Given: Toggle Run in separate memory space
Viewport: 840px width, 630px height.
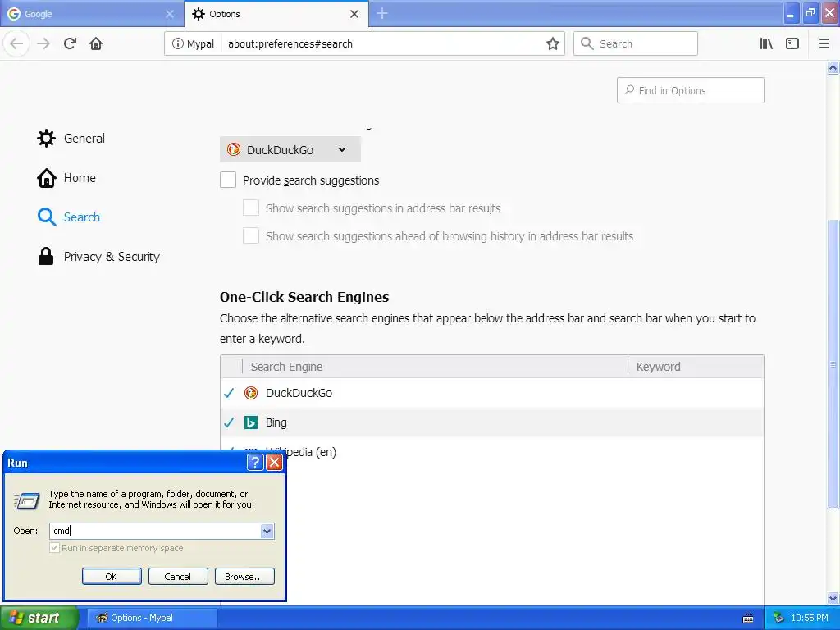Looking at the screenshot, I should pyautogui.click(x=54, y=547).
